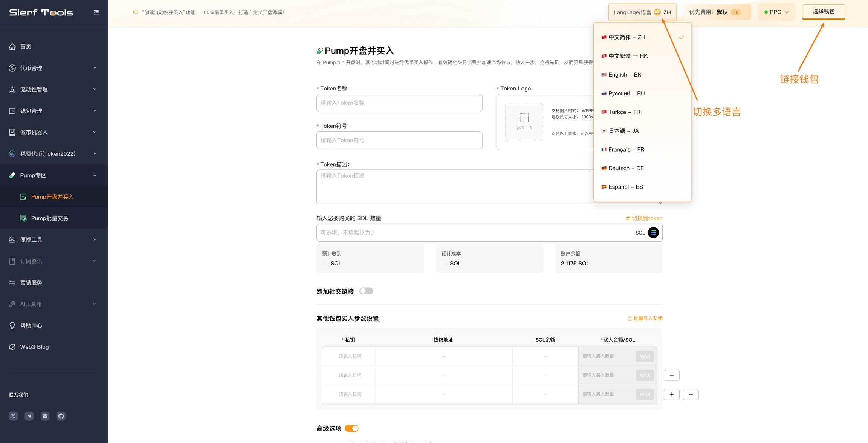
Task: Click the Token Logo upload box
Action: click(524, 122)
